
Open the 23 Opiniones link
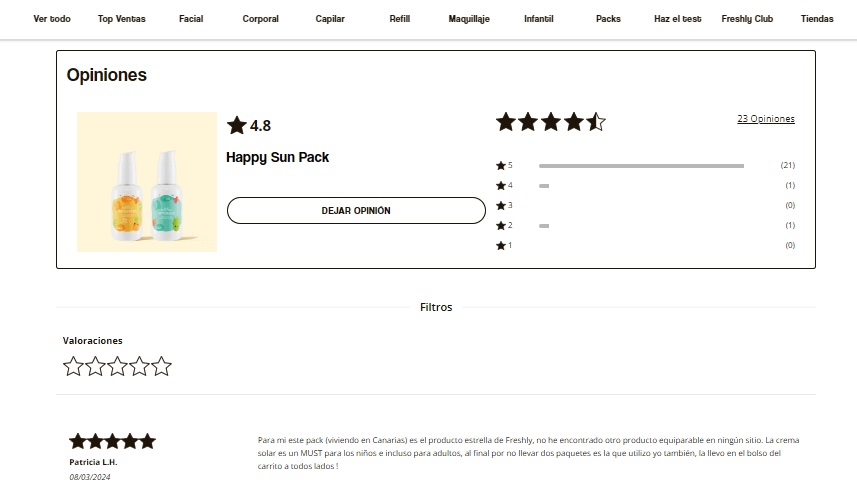point(766,119)
